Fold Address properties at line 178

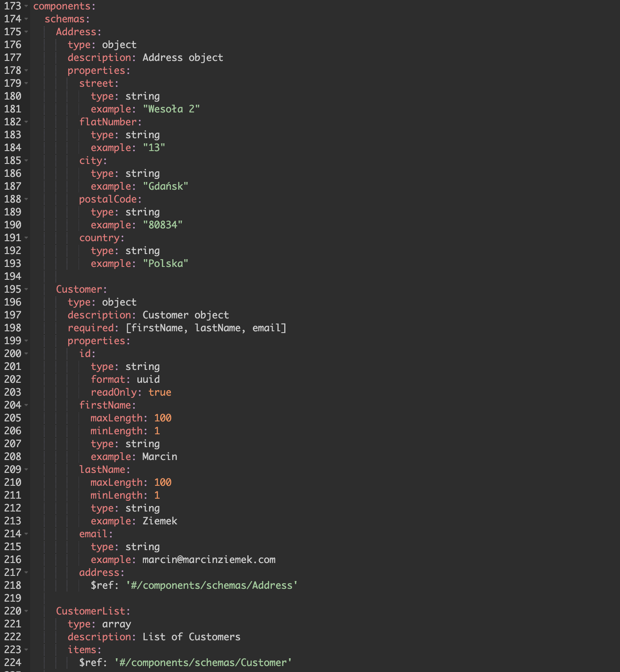pyautogui.click(x=26, y=71)
